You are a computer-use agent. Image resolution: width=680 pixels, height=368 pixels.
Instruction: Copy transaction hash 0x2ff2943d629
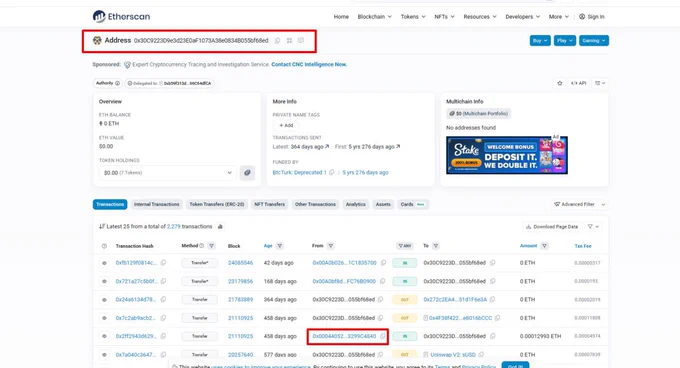163,336
